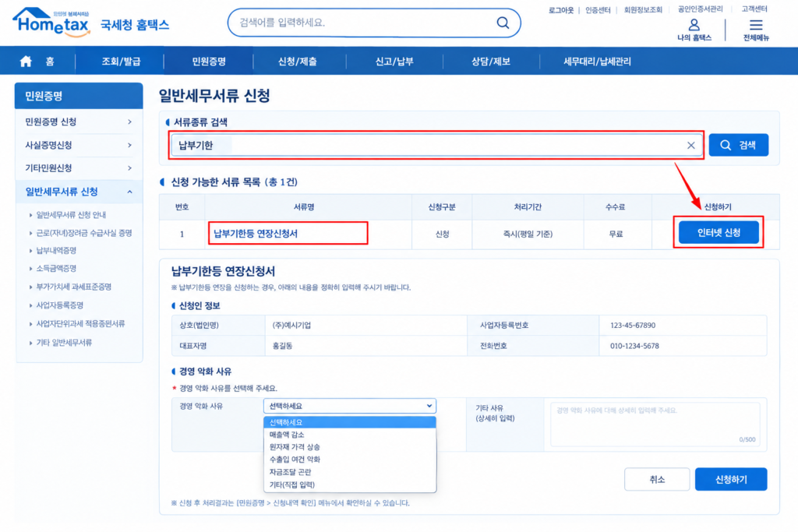Viewport: 798px width, 532px height.
Task: Open 부가가치세 과세표준증명 sidebar link
Action: click(x=73, y=287)
